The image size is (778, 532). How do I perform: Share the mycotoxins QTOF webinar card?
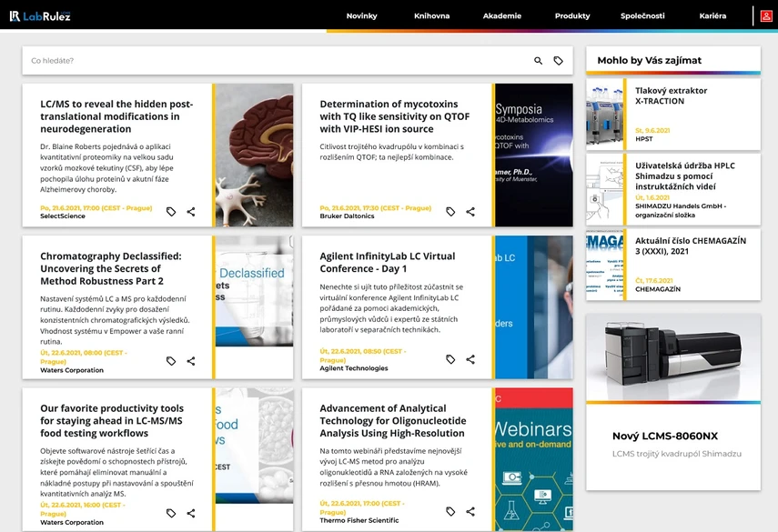tap(470, 212)
